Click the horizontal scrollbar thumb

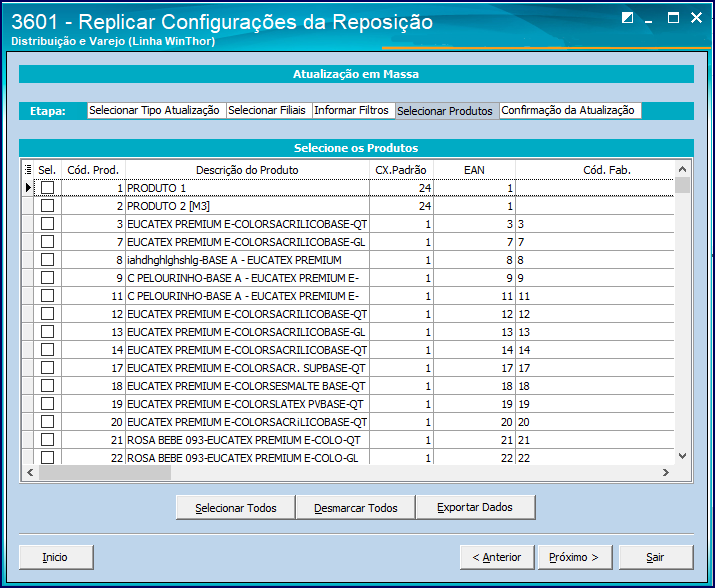point(105,473)
